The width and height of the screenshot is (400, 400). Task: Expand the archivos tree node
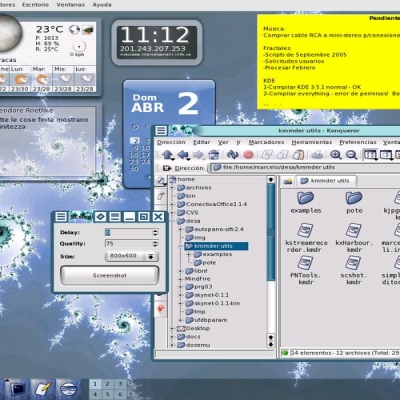(x=173, y=188)
